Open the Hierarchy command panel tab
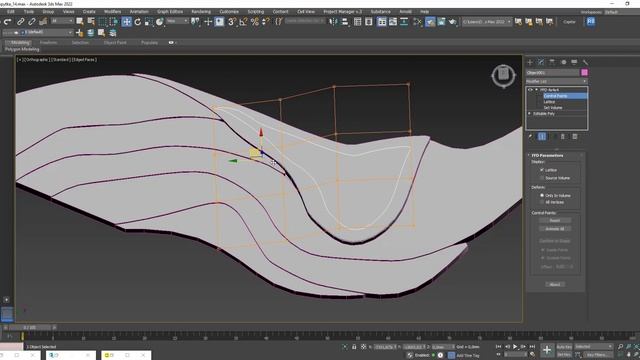The image size is (640, 360). [552, 62]
